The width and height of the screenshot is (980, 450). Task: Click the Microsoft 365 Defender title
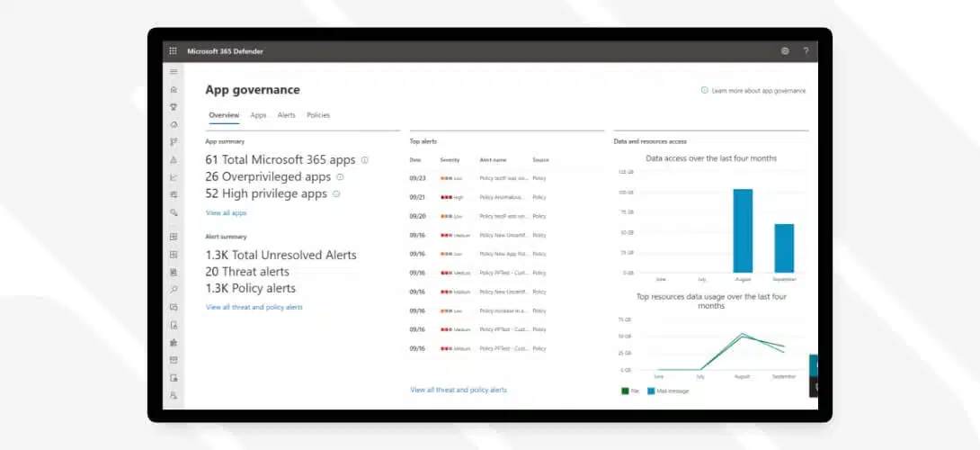(225, 51)
